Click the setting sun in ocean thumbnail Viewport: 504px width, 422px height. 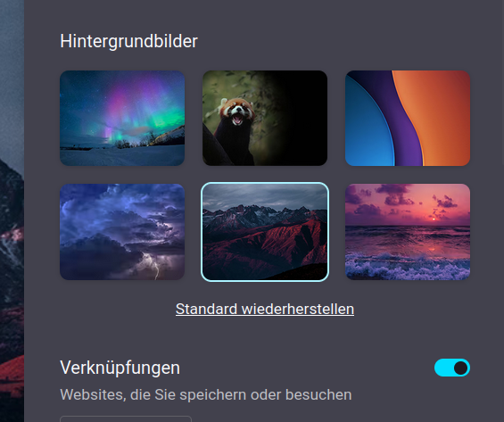coord(434,219)
